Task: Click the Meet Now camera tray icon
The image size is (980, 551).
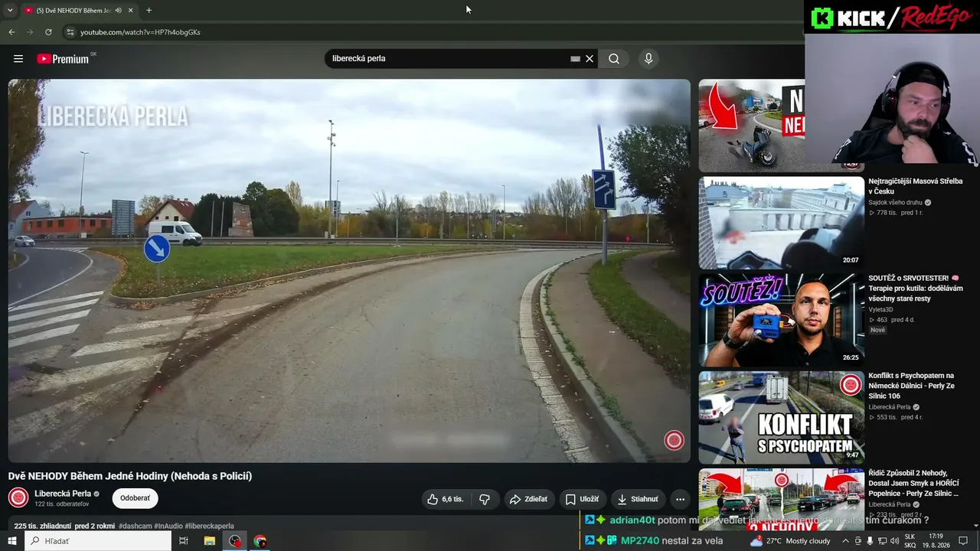Action: (x=857, y=541)
